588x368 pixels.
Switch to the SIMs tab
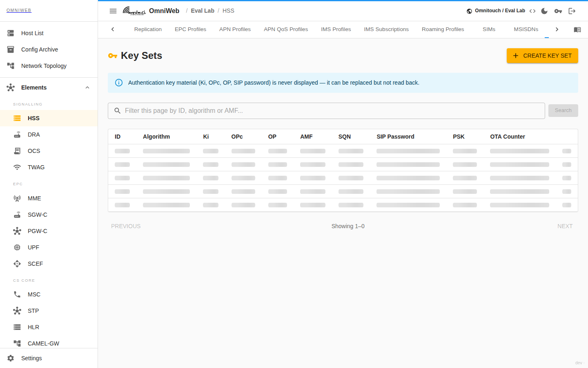489,29
